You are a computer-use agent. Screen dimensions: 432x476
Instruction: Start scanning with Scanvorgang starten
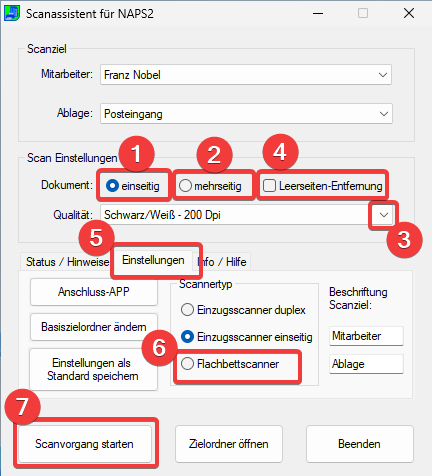click(x=85, y=444)
